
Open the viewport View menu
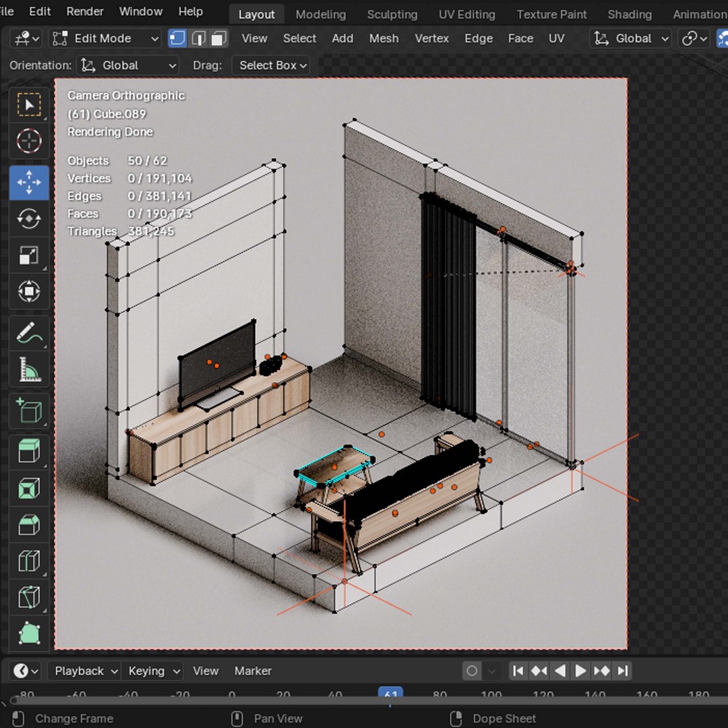tap(254, 38)
